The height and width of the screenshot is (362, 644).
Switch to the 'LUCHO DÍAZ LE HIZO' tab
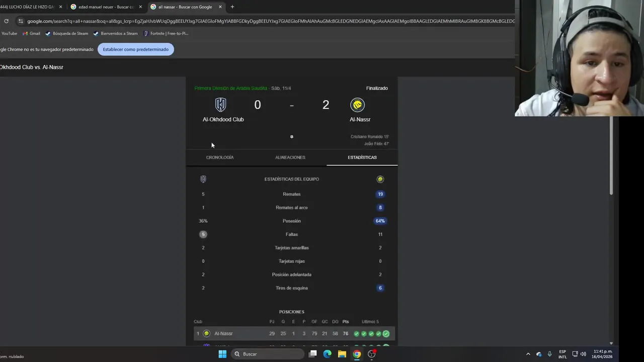[x=30, y=7]
